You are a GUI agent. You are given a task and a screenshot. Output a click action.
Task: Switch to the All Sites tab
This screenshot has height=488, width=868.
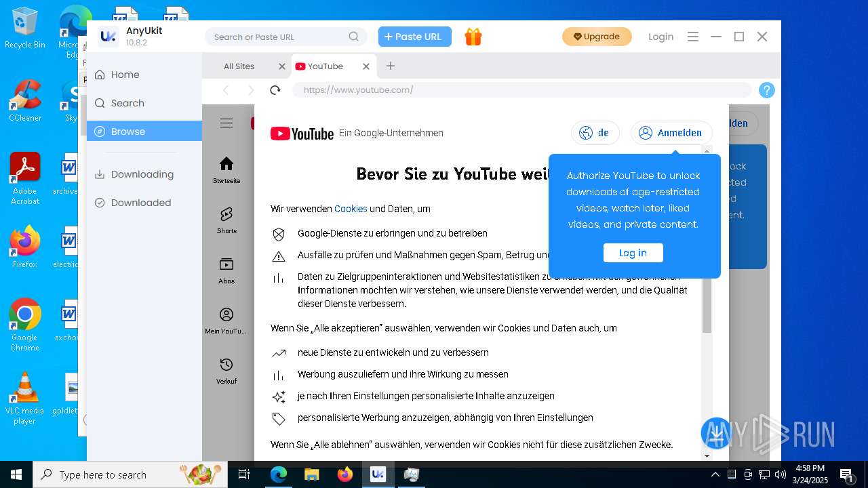[239, 66]
